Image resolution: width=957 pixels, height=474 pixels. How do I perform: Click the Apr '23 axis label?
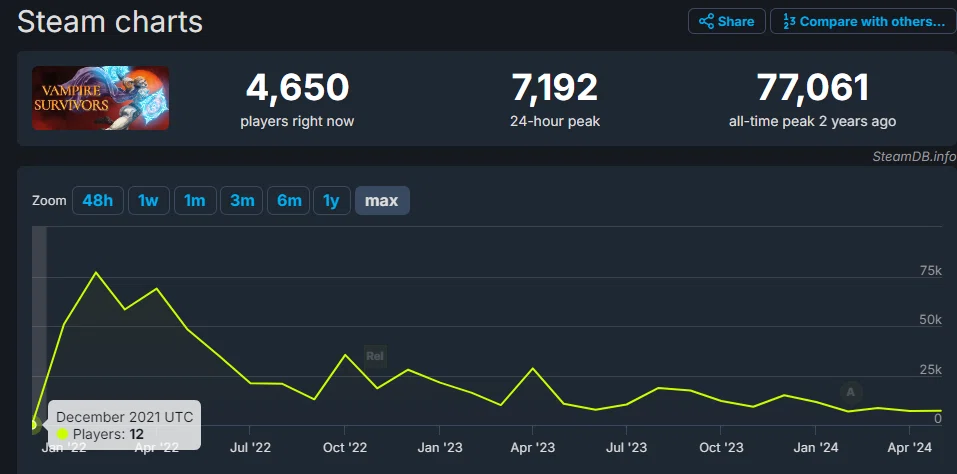click(532, 448)
